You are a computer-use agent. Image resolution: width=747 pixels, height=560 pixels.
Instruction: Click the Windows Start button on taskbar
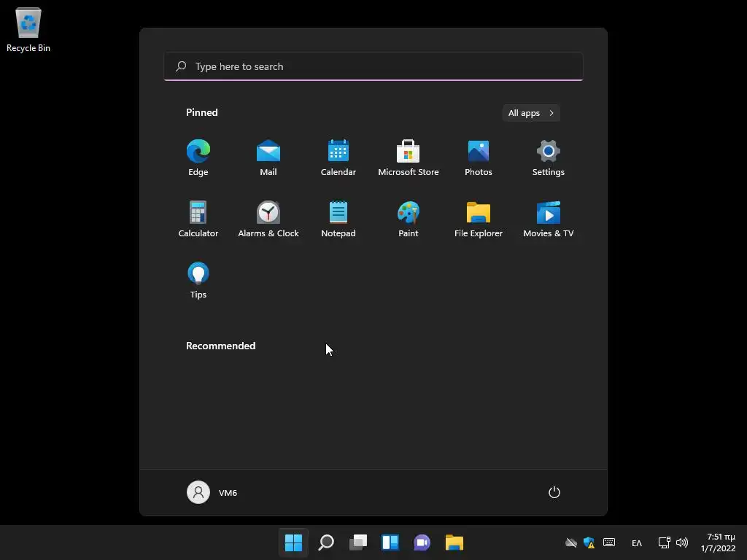(x=293, y=542)
